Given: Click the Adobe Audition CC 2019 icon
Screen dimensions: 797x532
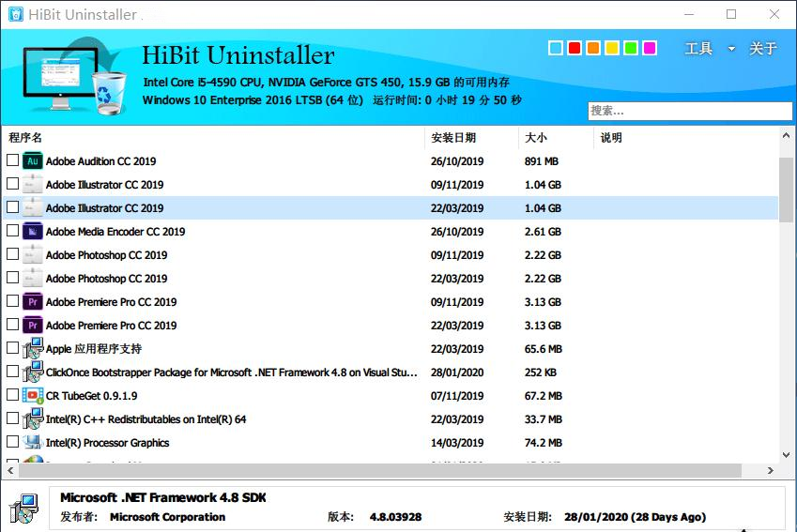Looking at the screenshot, I should (x=33, y=161).
